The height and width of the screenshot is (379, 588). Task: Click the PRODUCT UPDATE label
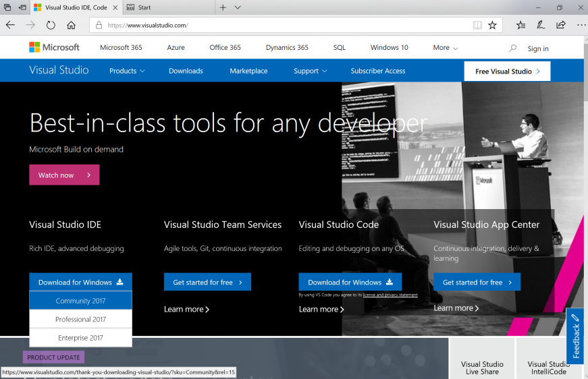click(x=53, y=357)
